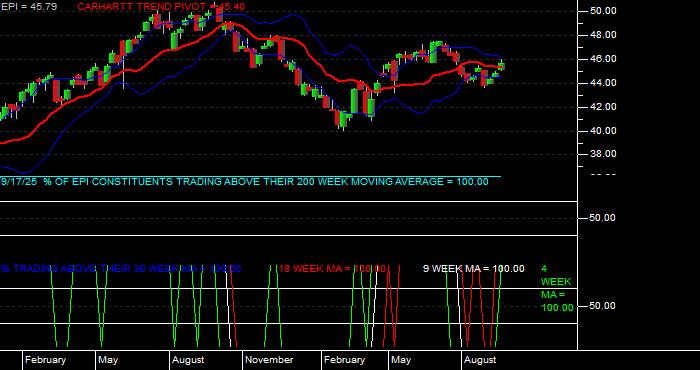The width and height of the screenshot is (700, 370).
Task: Click the 44.00 price axis label
Action: click(x=603, y=83)
